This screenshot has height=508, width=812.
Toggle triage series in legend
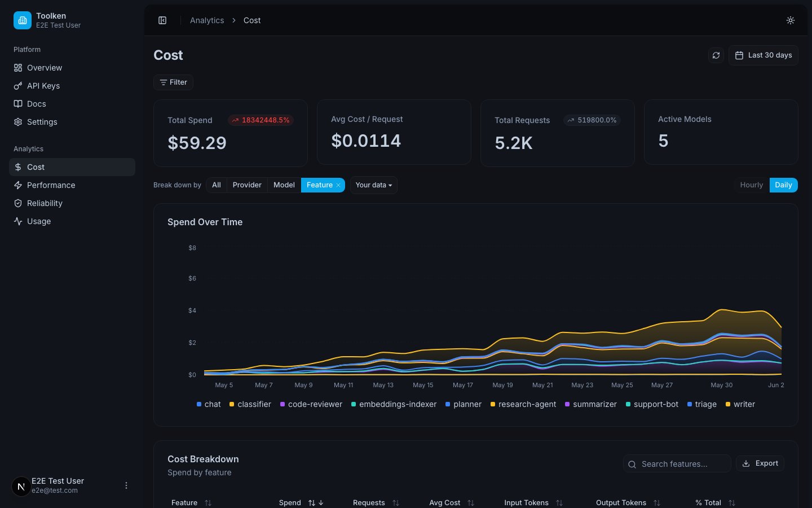[x=702, y=404]
